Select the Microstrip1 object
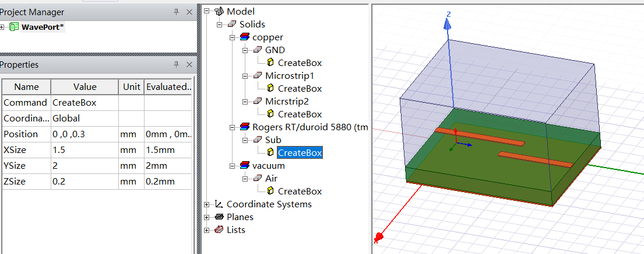Viewport: 644px width, 254px height. [x=290, y=76]
